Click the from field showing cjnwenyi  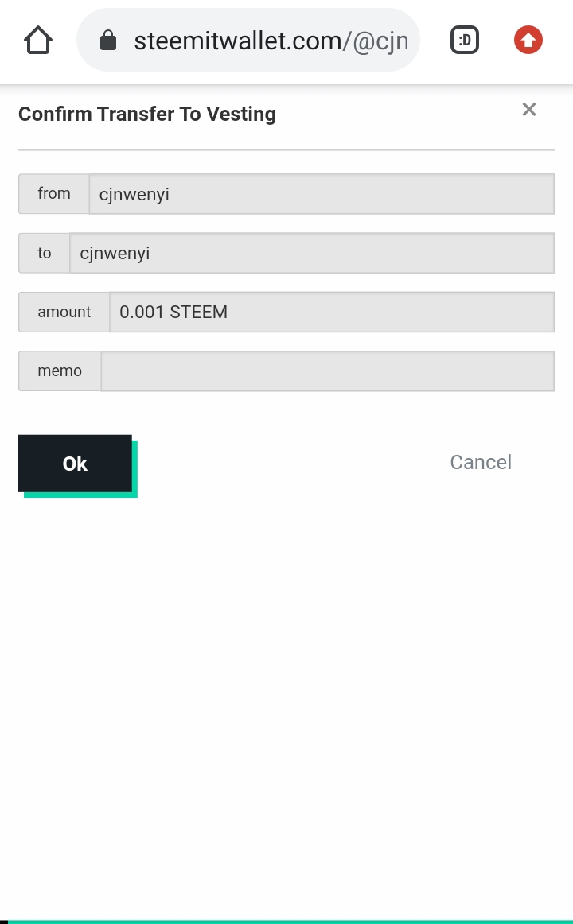[321, 194]
